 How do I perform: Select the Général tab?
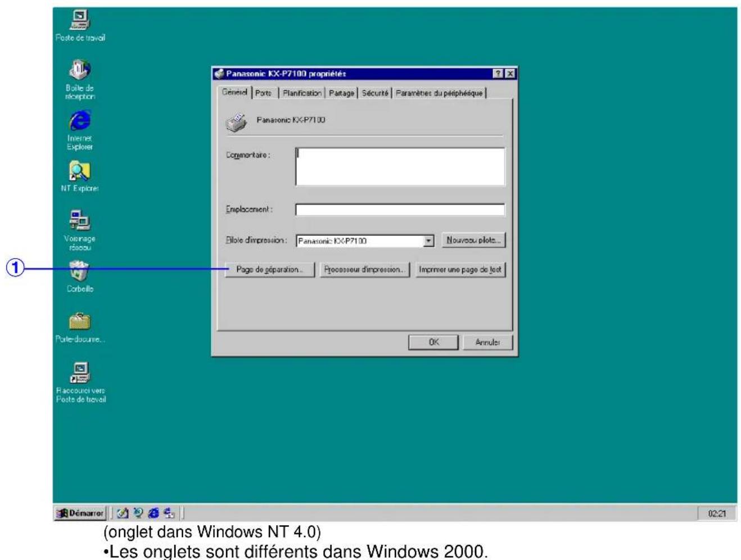coord(234,92)
